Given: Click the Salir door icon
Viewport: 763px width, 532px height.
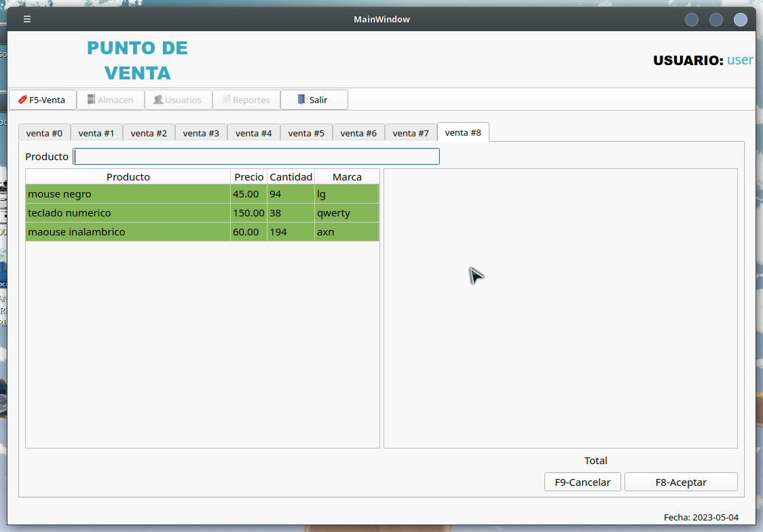Looking at the screenshot, I should click(x=301, y=99).
